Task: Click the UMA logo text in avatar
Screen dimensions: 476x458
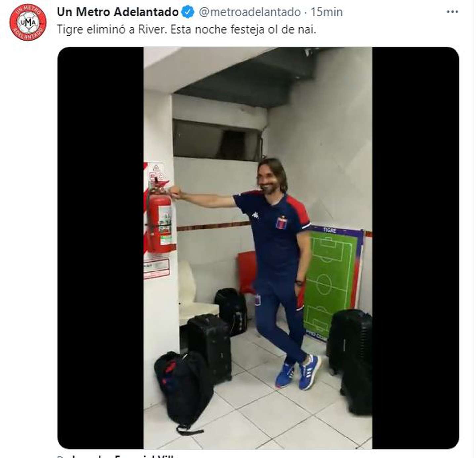Action: (x=28, y=22)
